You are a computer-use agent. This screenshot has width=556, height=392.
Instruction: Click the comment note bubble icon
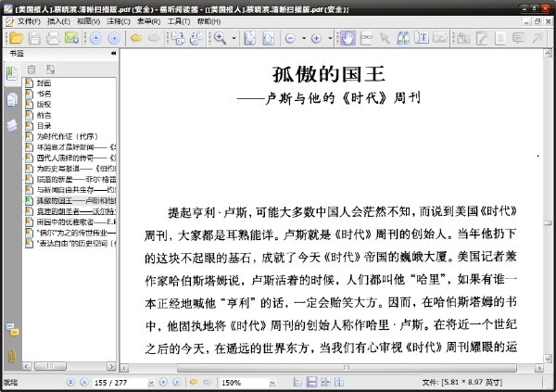518,38
